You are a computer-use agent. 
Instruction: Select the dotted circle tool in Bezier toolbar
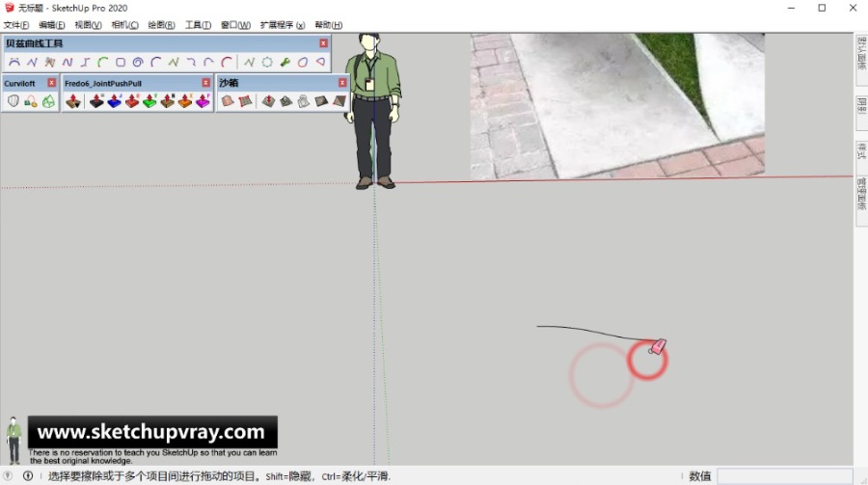[x=267, y=62]
